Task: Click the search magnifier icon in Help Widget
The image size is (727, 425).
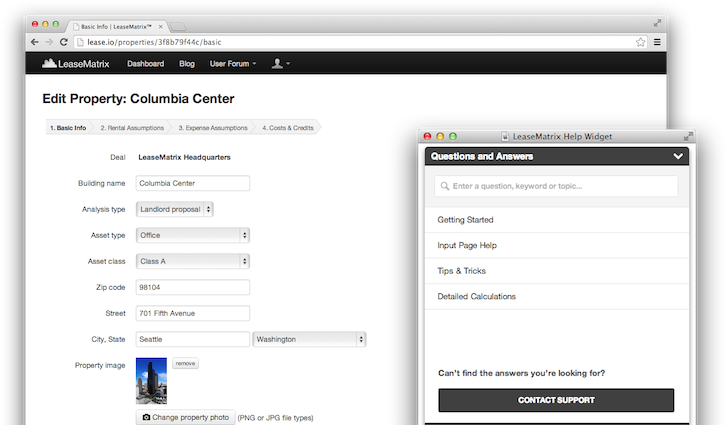Action: point(445,186)
